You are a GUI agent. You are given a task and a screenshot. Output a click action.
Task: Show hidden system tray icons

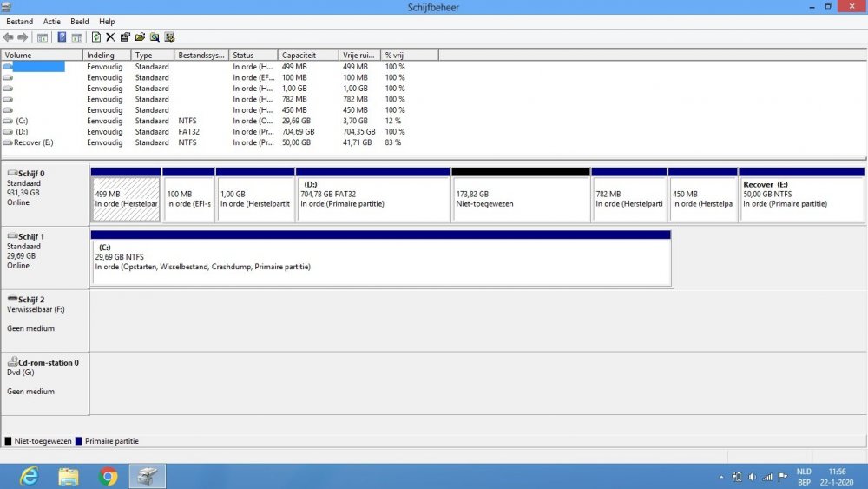(721, 477)
